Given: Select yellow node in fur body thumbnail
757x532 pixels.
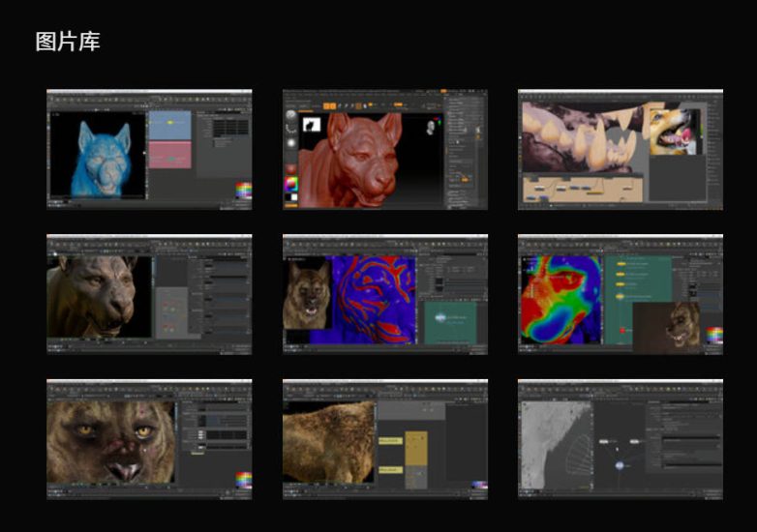Looking at the screenshot, I should pos(416,443).
